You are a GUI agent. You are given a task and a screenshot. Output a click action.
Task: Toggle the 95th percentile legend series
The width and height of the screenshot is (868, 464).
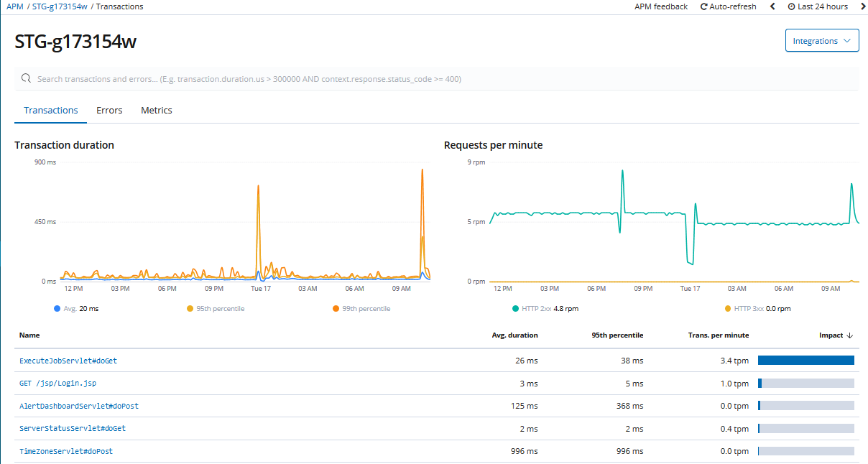(x=216, y=308)
